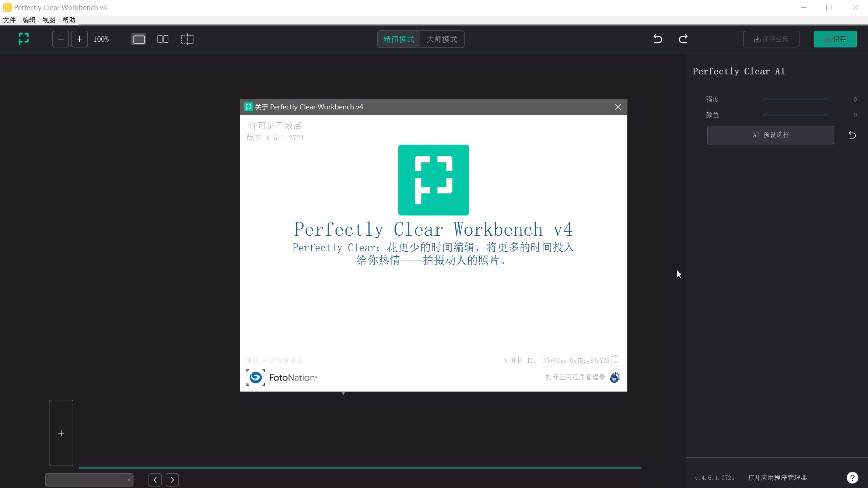This screenshot has width=868, height=488.
Task: Switch to 大师模式 mode
Action: click(441, 39)
